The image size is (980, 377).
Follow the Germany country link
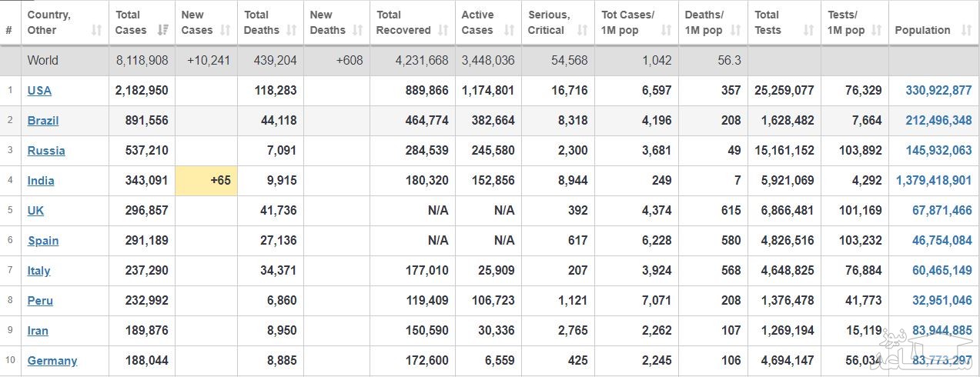coord(52,361)
